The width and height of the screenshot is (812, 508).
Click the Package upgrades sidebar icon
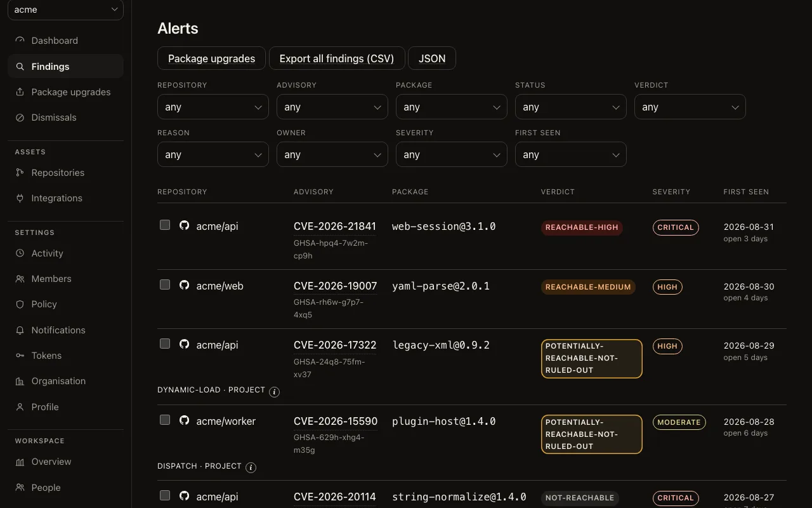[x=20, y=92]
